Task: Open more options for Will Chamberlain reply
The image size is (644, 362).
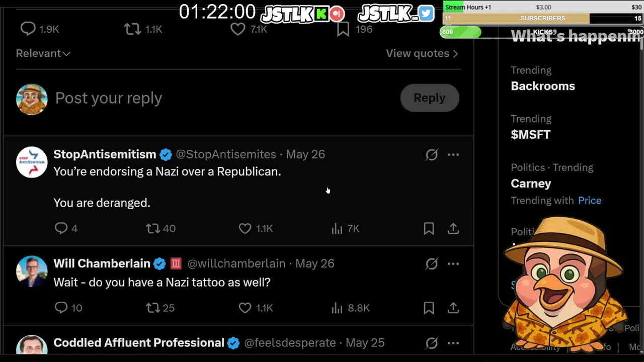Action: coord(453,263)
